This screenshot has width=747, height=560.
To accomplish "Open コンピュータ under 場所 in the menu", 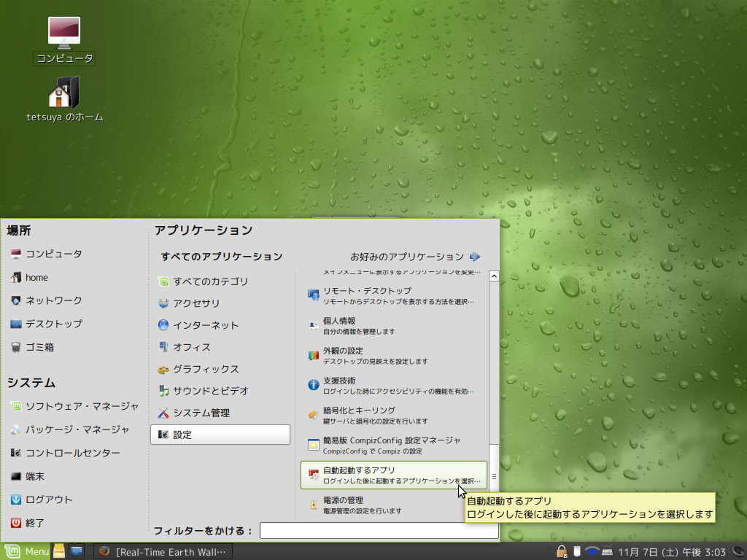I will 47,254.
